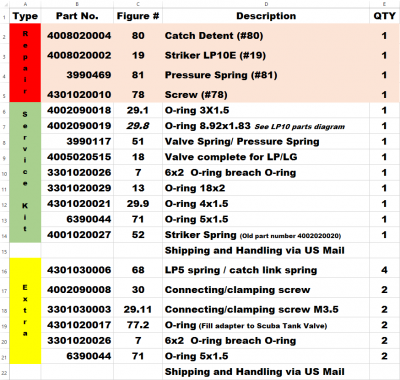Click the yellow Extra type cell
The image size is (400, 380).
pos(25,311)
